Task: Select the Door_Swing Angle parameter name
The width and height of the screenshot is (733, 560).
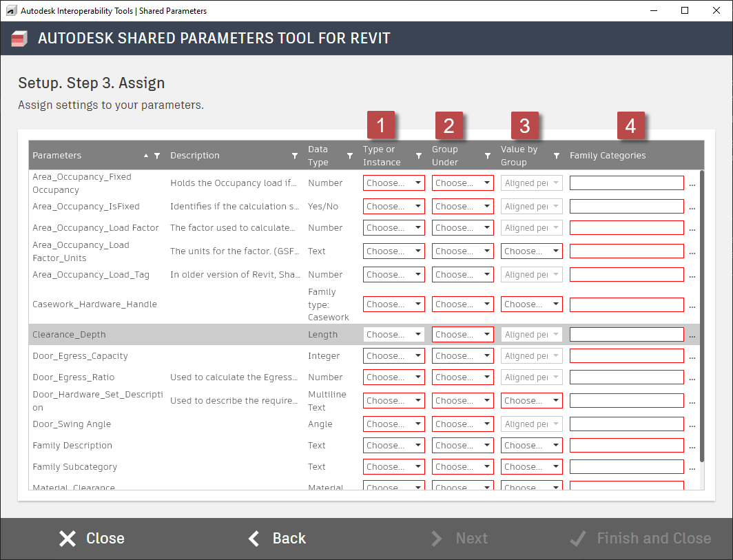Action: click(72, 424)
